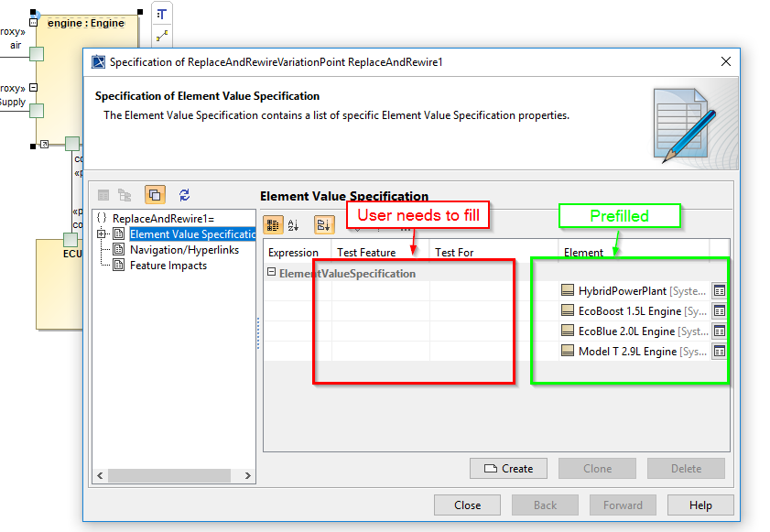This screenshot has height=532, width=770.
Task: Click the tree hierarchy view icon
Action: coord(125,196)
